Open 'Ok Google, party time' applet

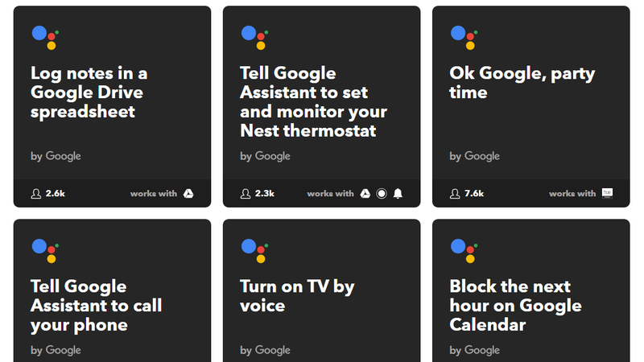522,83
